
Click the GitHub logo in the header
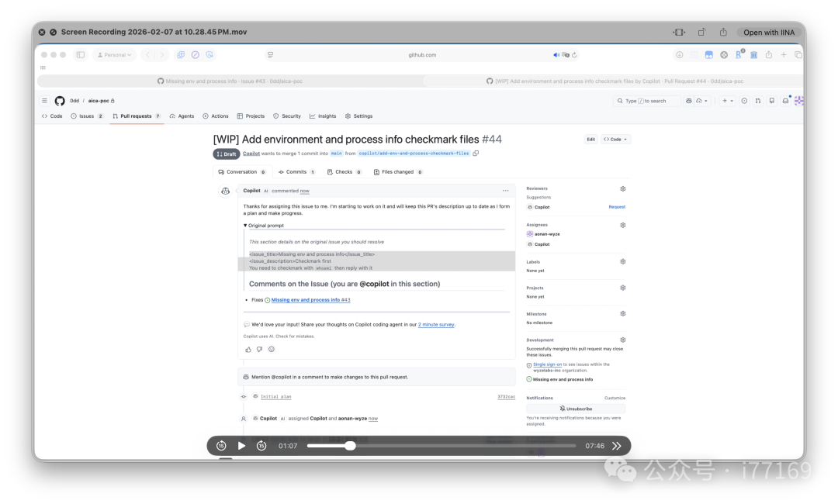(x=60, y=101)
